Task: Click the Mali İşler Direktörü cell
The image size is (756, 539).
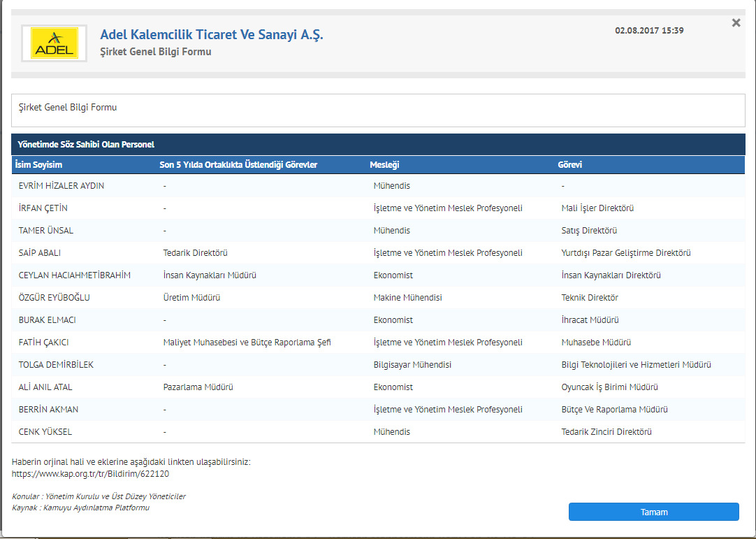Action: click(597, 208)
